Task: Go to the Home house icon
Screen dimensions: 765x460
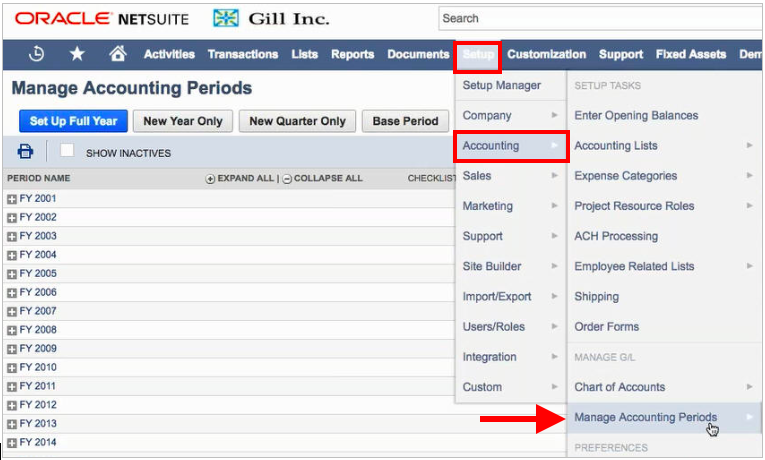Action: tap(118, 53)
